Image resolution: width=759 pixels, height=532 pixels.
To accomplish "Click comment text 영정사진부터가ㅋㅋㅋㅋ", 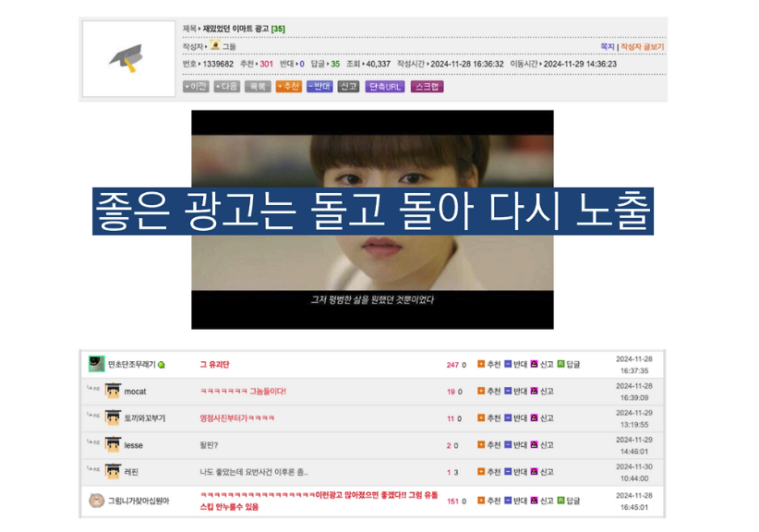I will (237, 417).
